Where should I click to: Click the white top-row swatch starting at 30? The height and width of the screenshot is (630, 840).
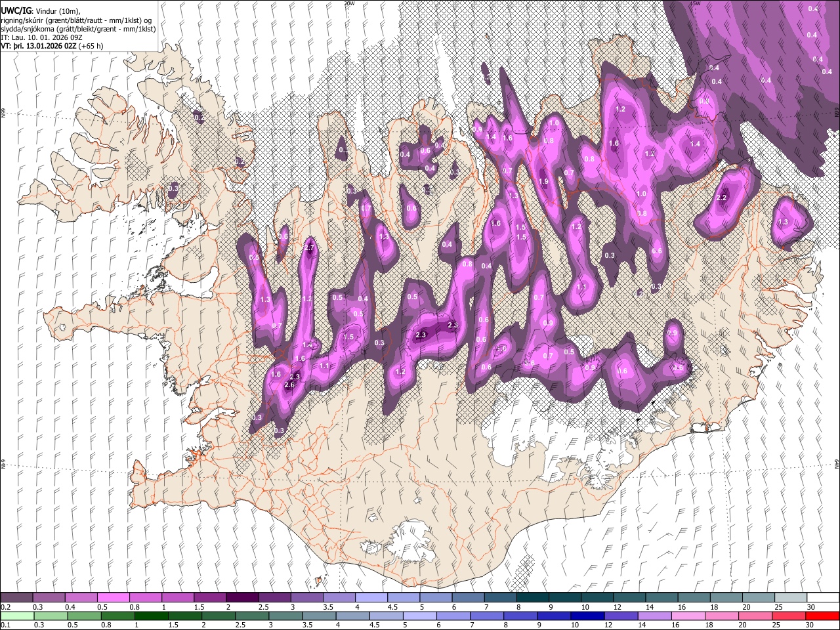click(x=823, y=598)
